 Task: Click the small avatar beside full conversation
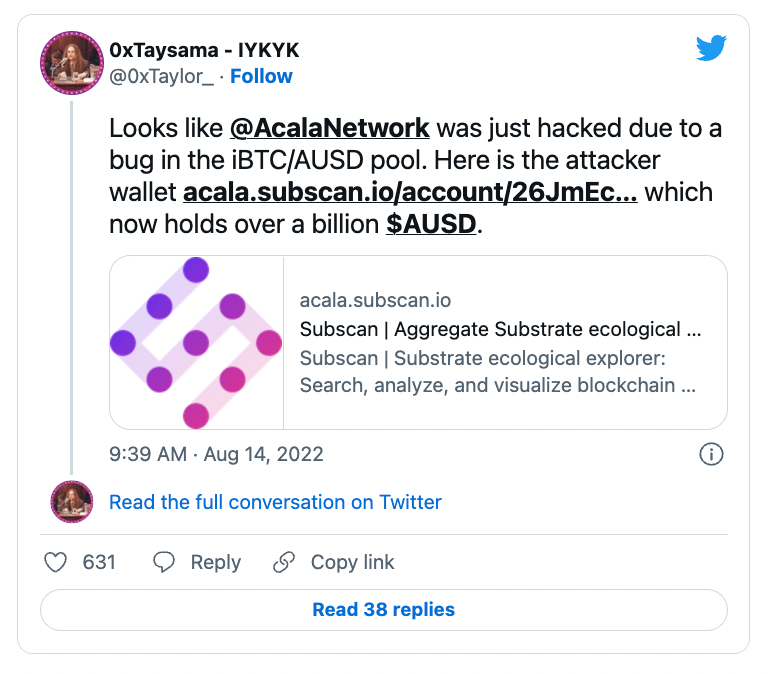[72, 502]
